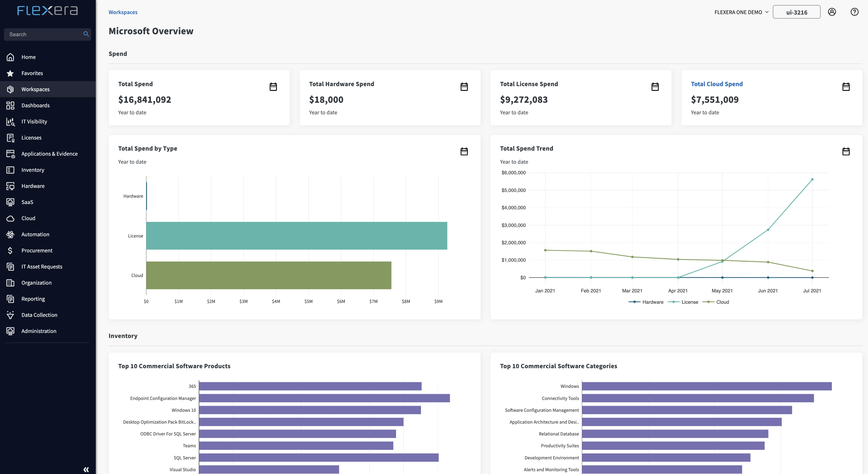868x474 pixels.
Task: Click the Total Spend calendar icon
Action: (x=273, y=87)
